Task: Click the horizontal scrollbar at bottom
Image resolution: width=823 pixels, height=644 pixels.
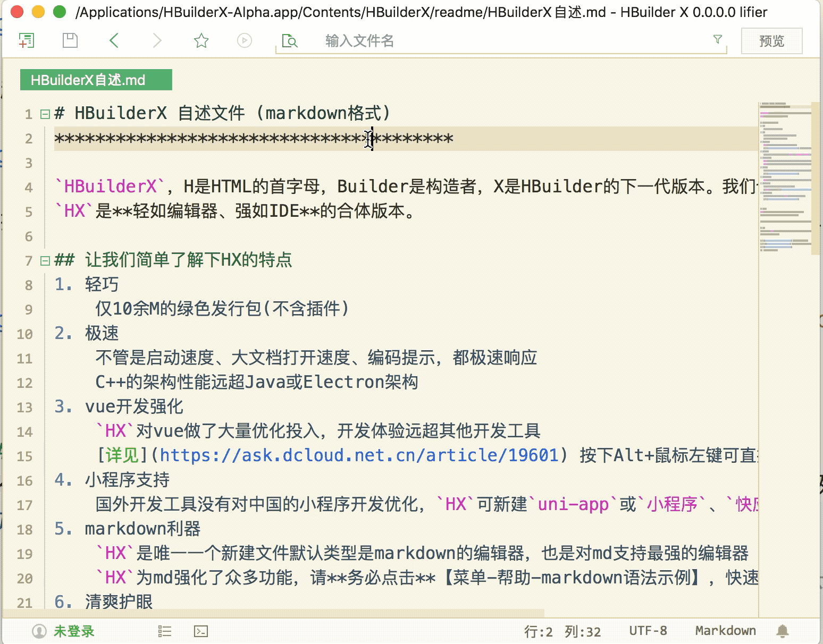Action: tap(274, 613)
